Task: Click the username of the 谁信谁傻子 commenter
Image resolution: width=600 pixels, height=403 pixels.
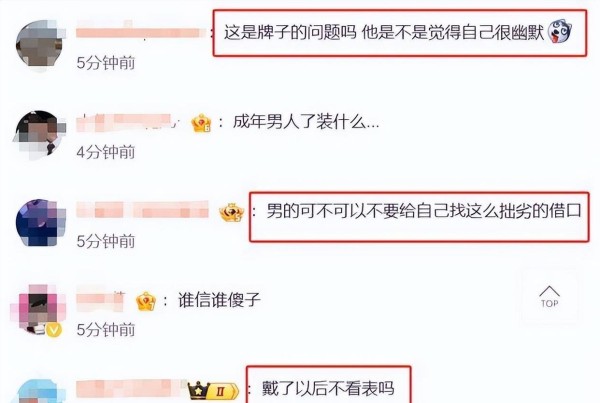Action: [101, 301]
